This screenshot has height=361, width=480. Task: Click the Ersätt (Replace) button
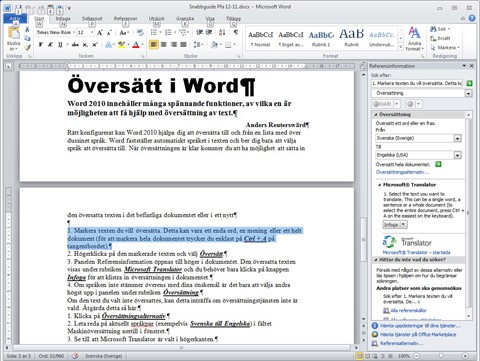(440, 38)
